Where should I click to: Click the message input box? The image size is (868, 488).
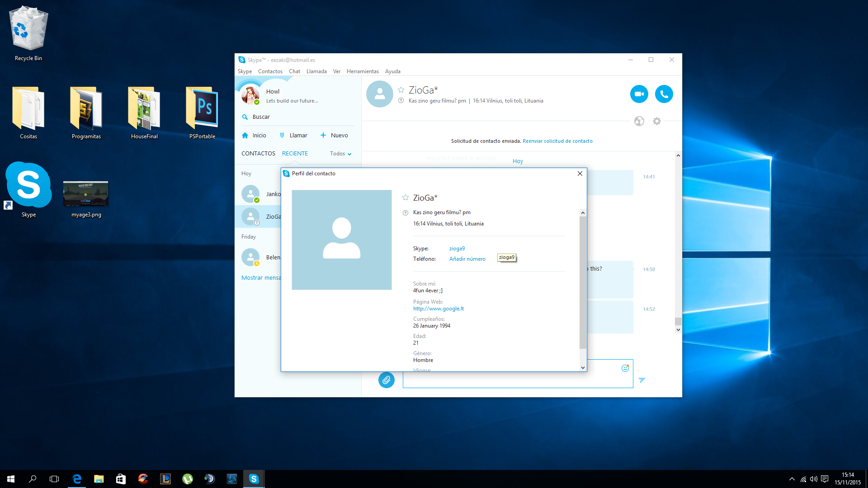[x=518, y=380]
